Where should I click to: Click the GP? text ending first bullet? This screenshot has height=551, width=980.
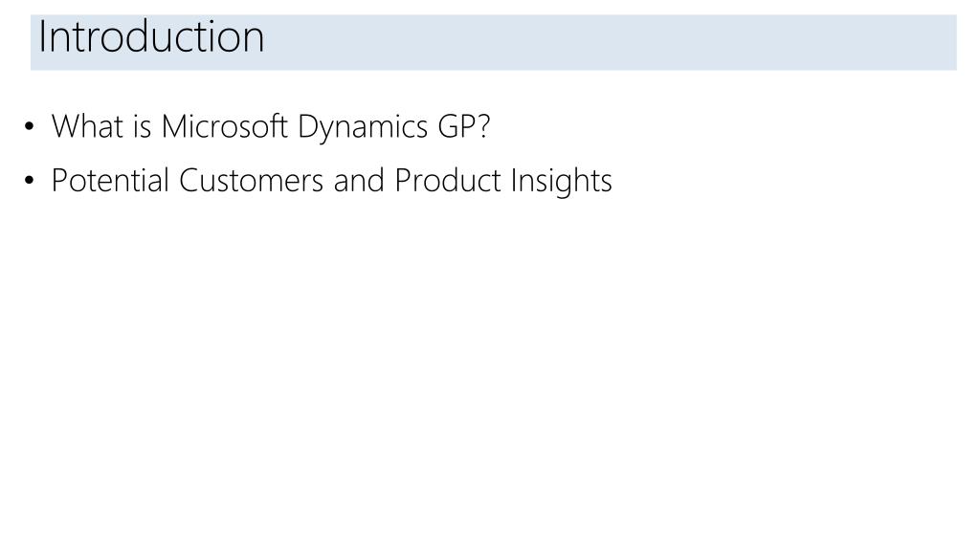tap(464, 126)
